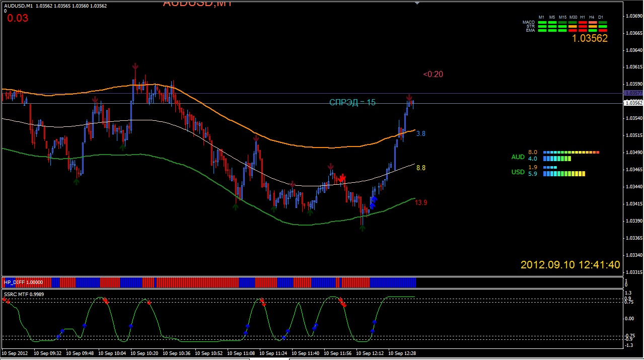Click the 'HP_DIFF 1.00000' indicator label

[x=23, y=282]
